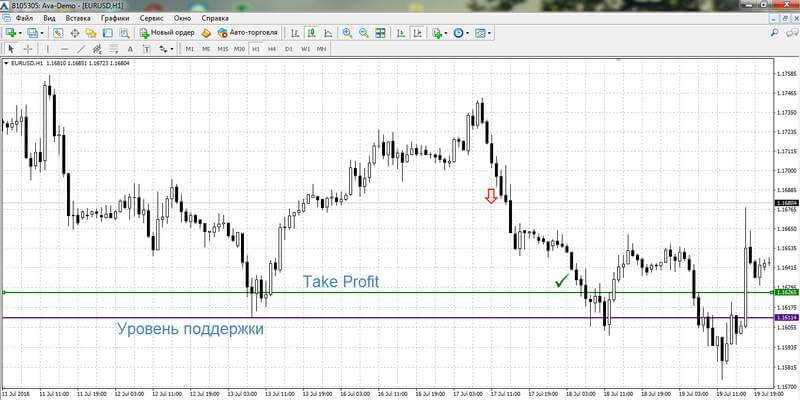
Task: Select the equidistant channel tool
Action: tap(97, 49)
